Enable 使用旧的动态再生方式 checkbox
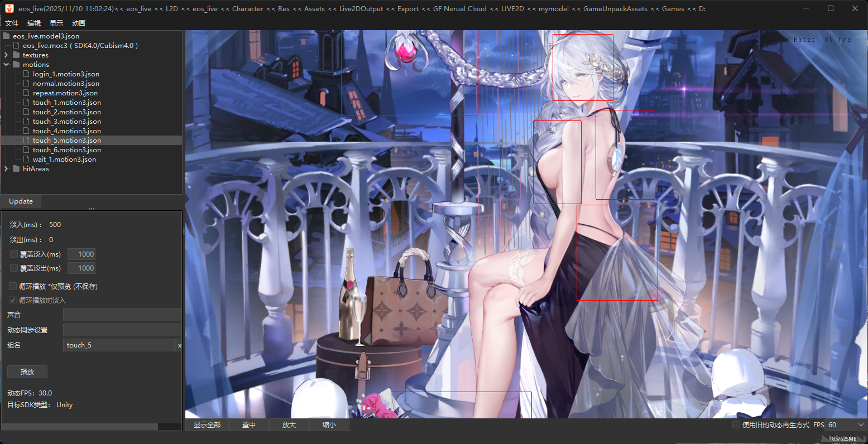The width and height of the screenshot is (868, 444). 736,424
